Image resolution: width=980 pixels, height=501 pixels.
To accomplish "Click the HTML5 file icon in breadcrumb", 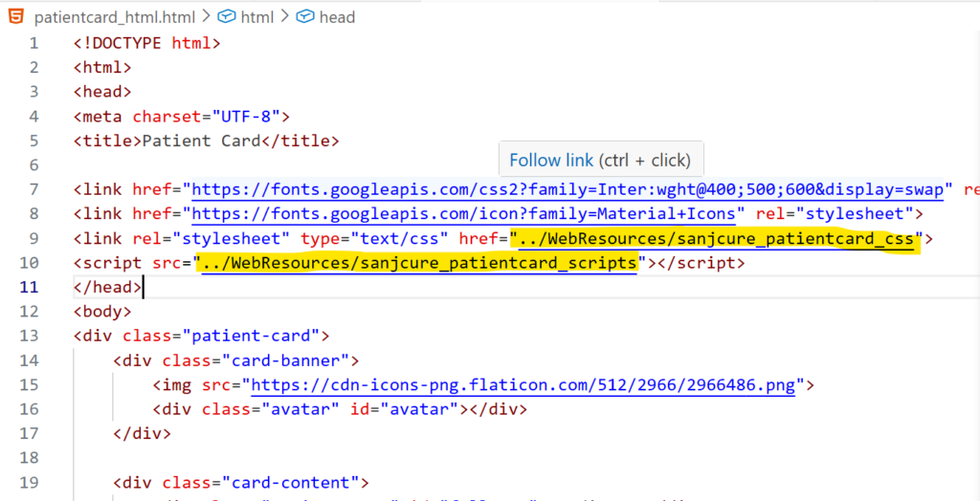I will [x=16, y=17].
